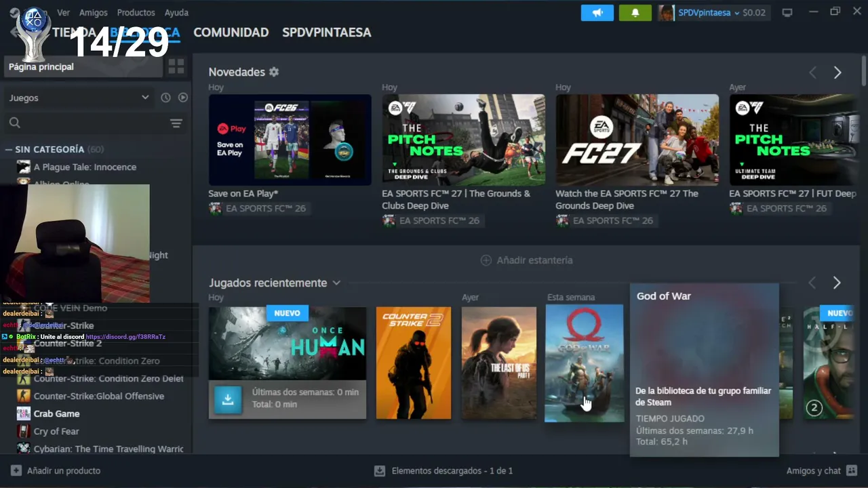This screenshot has height=488, width=868.
Task: Open the green notifications bell
Action: (635, 13)
